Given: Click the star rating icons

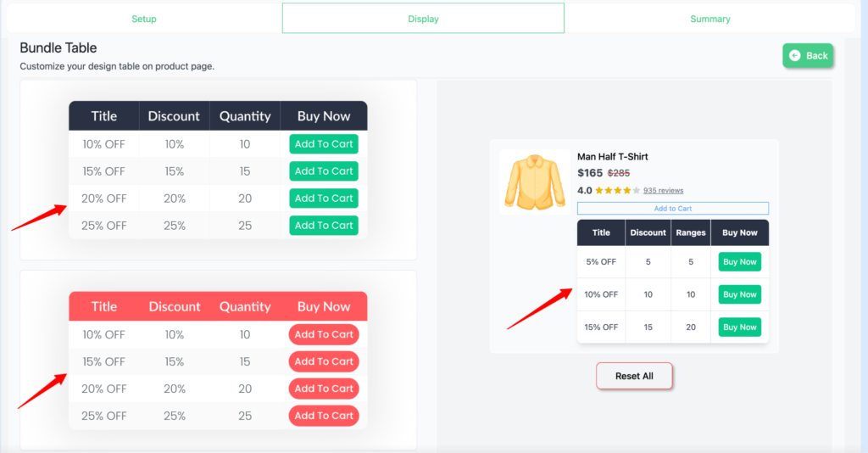Looking at the screenshot, I should (x=617, y=191).
